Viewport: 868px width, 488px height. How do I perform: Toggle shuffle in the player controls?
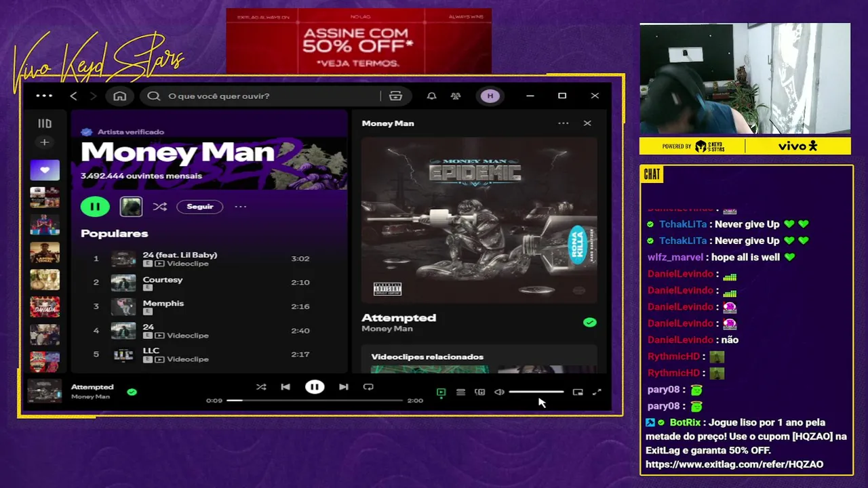(261, 387)
